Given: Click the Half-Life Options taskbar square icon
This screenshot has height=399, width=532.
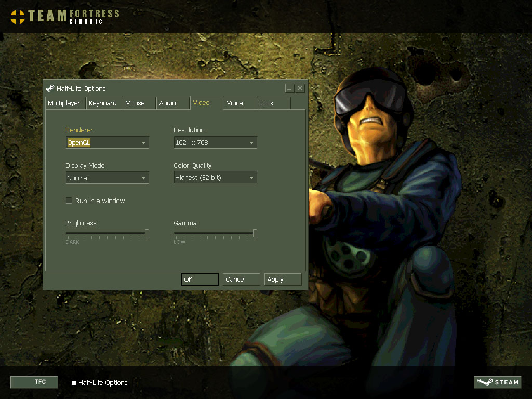Looking at the screenshot, I should click(x=74, y=383).
